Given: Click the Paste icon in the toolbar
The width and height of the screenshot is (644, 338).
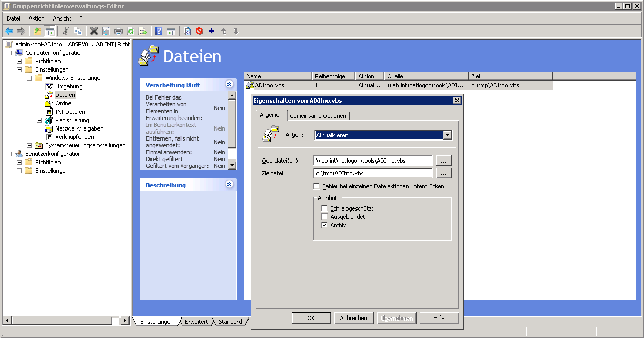Looking at the screenshot, I should point(78,31).
